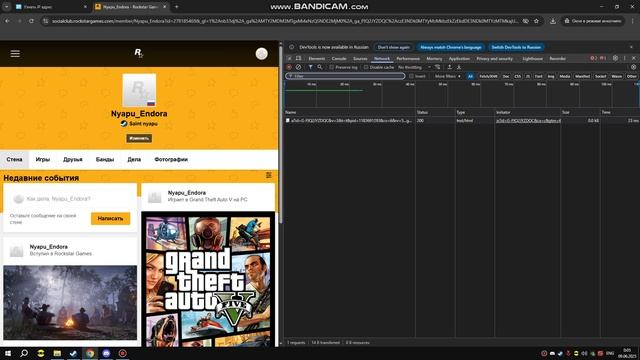Image resolution: width=640 pixels, height=360 pixels.
Task: Click Always match Chrome's language
Action: [451, 47]
